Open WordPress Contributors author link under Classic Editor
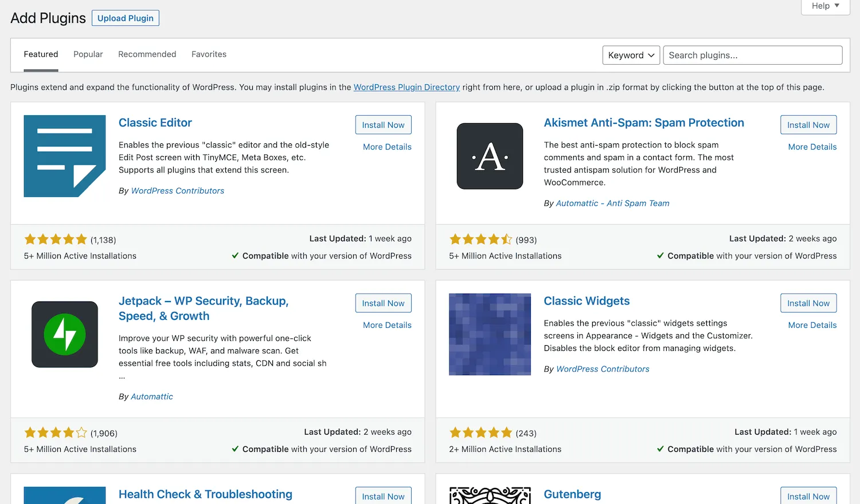Image resolution: width=860 pixels, height=504 pixels. click(x=178, y=191)
